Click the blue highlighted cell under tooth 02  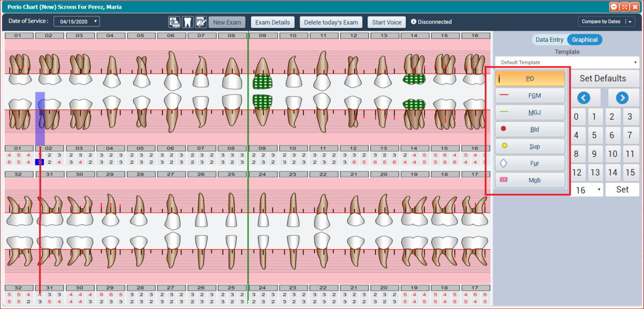tap(39, 162)
